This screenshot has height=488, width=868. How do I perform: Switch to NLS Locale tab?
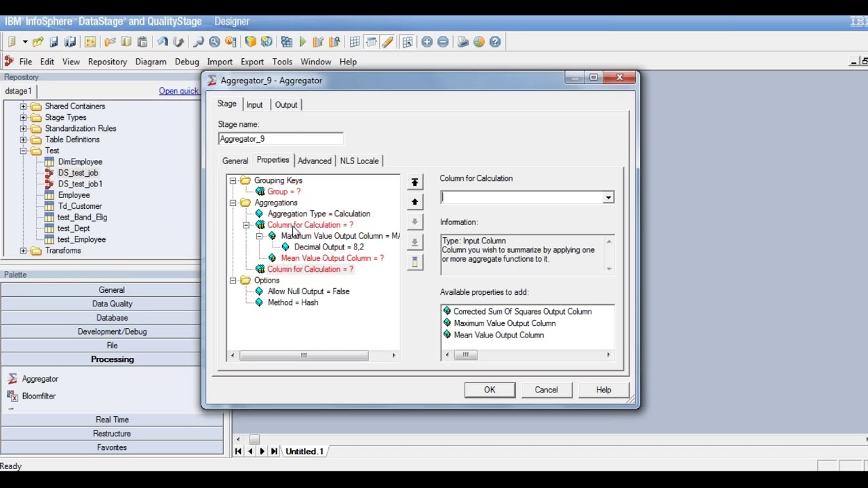coord(359,161)
